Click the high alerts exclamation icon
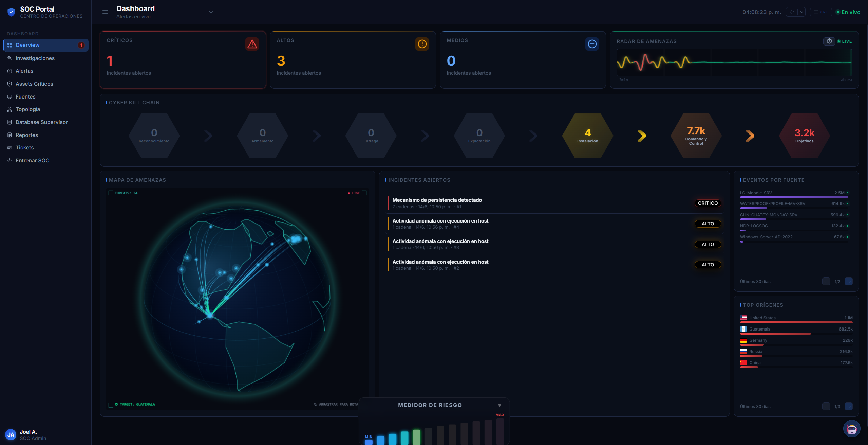 point(422,44)
